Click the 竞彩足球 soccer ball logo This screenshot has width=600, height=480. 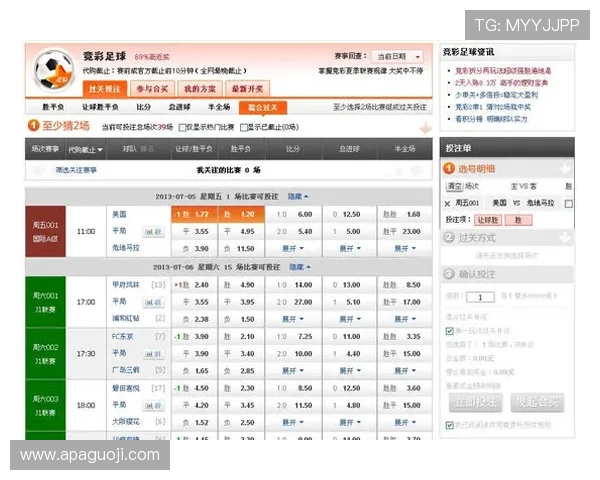click(x=54, y=70)
